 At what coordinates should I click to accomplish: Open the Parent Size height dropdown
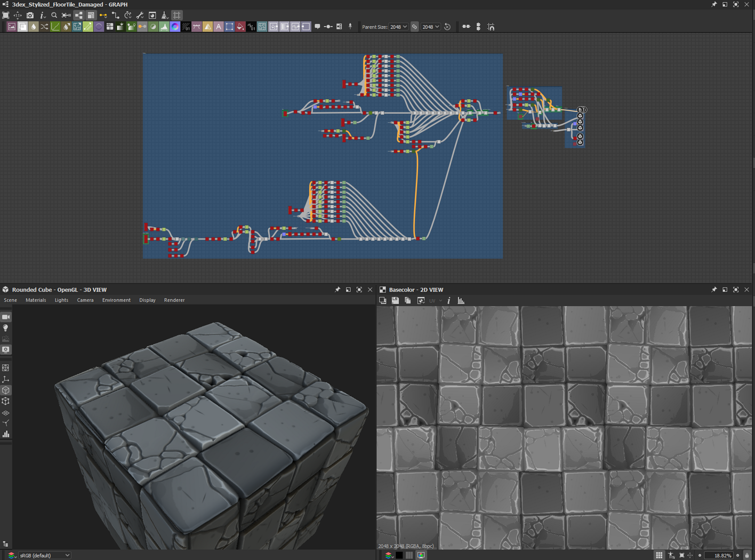coord(431,27)
